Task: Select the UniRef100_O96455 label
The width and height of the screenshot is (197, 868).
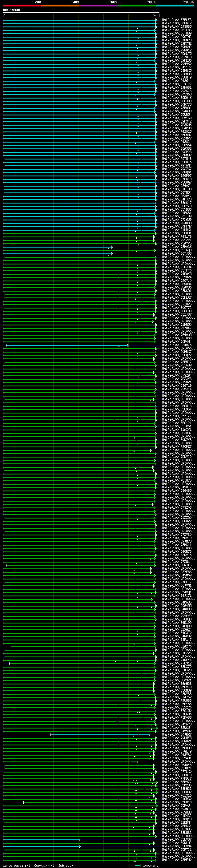Action: pyautogui.click(x=176, y=606)
